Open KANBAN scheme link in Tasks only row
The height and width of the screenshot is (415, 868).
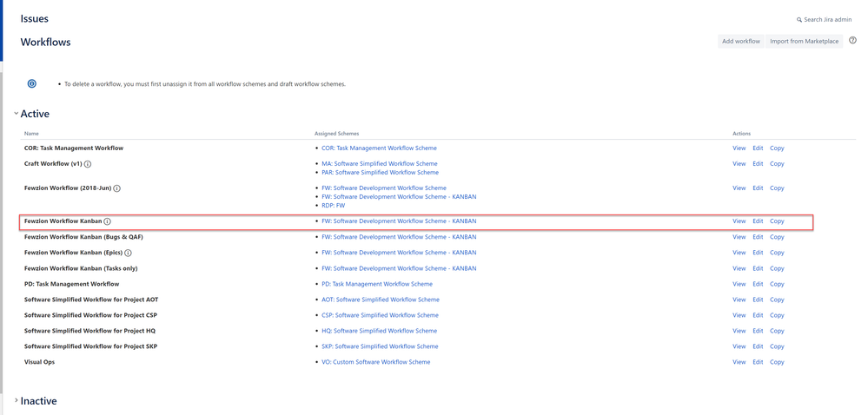click(x=399, y=268)
